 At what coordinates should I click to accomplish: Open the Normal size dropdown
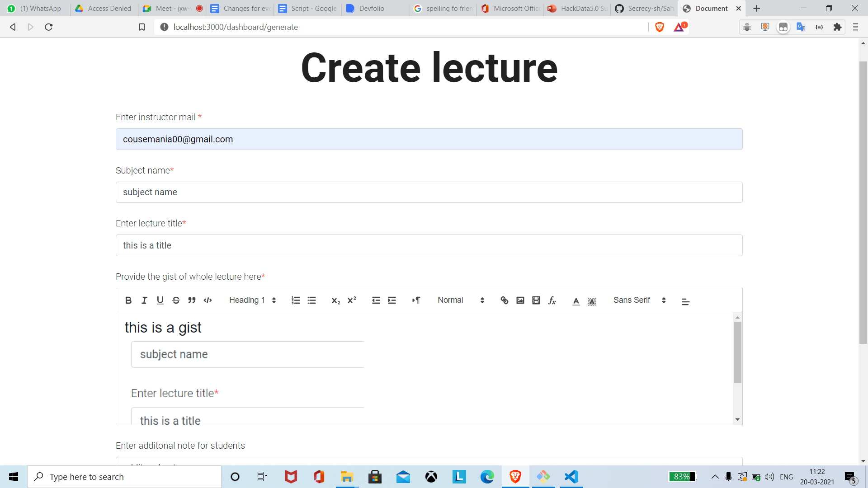461,300
